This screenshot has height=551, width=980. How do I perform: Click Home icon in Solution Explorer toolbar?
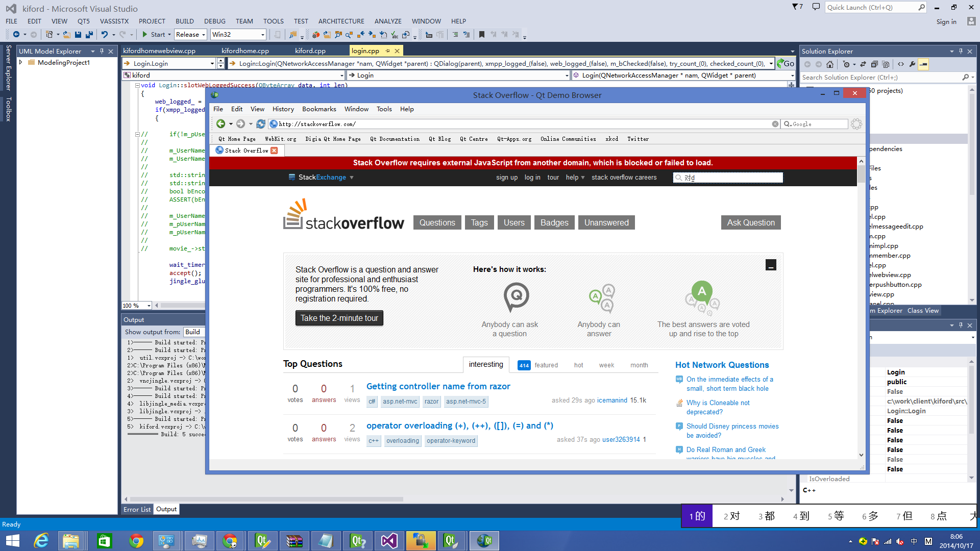[830, 64]
